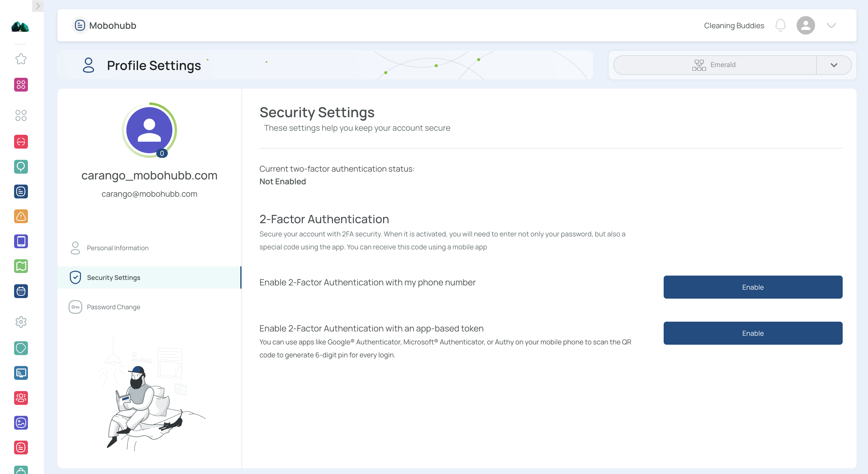
Task: Click the man reading illustration
Action: (152, 395)
